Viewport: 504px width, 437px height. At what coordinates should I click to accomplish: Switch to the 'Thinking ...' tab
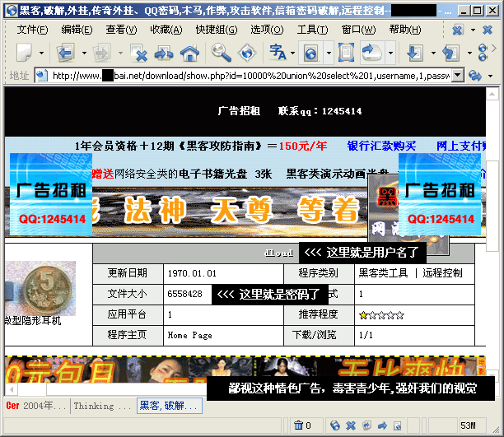(x=102, y=406)
